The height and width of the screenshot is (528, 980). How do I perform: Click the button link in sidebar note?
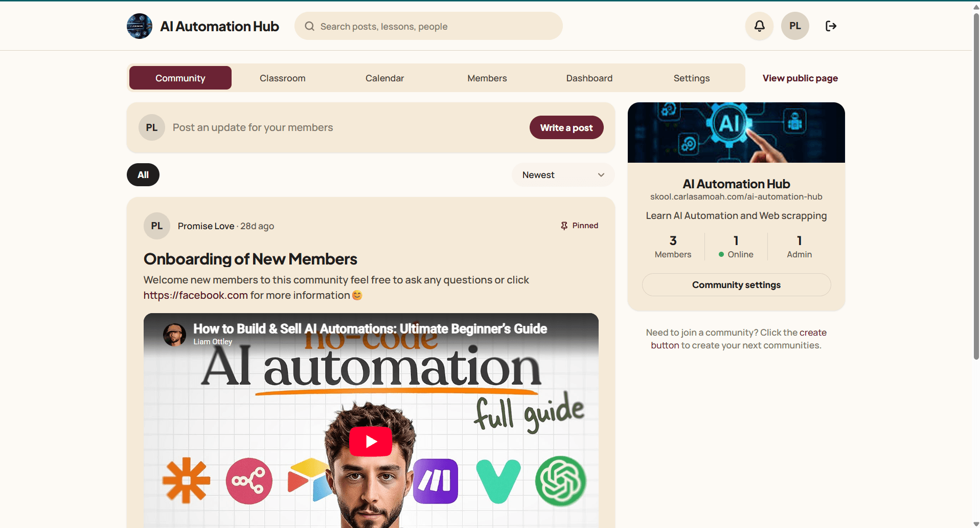point(665,345)
